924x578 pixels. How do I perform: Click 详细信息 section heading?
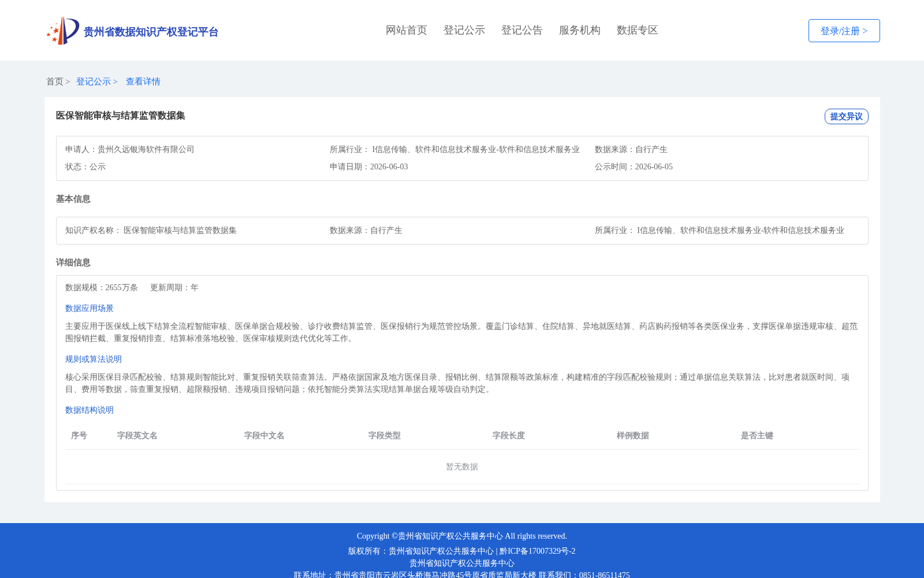click(x=73, y=262)
